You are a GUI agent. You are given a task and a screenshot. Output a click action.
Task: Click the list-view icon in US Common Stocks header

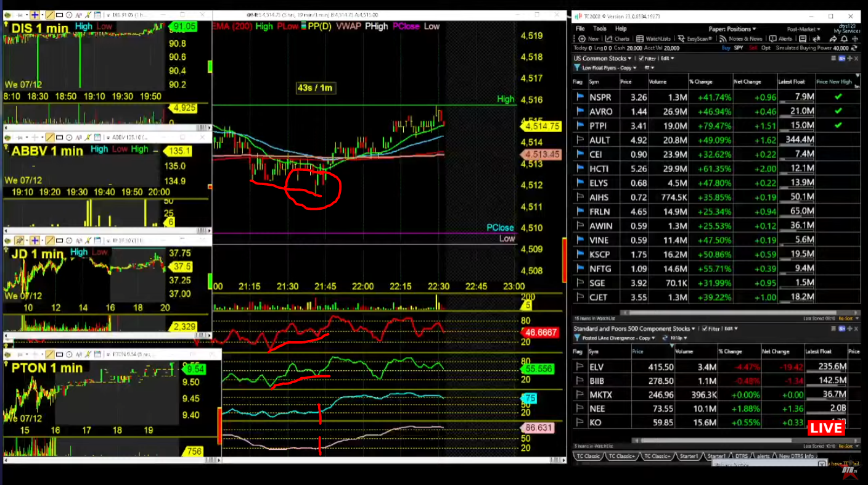(x=833, y=59)
